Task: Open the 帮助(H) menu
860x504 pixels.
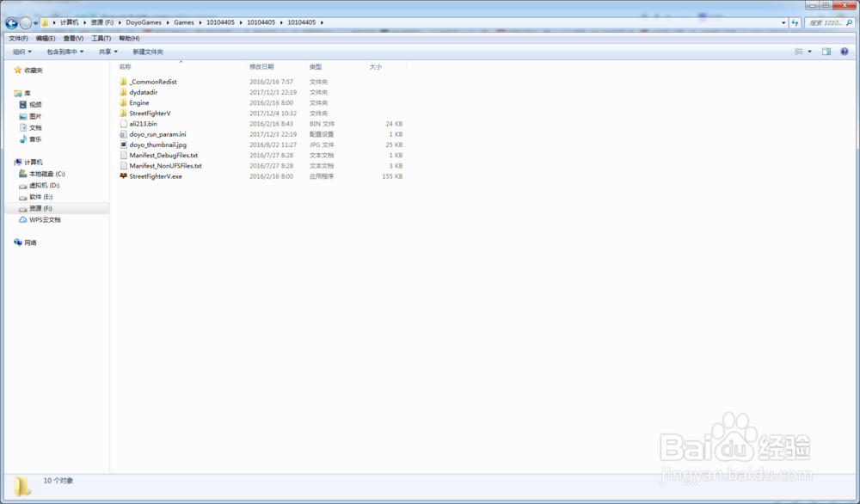Action: click(x=129, y=39)
